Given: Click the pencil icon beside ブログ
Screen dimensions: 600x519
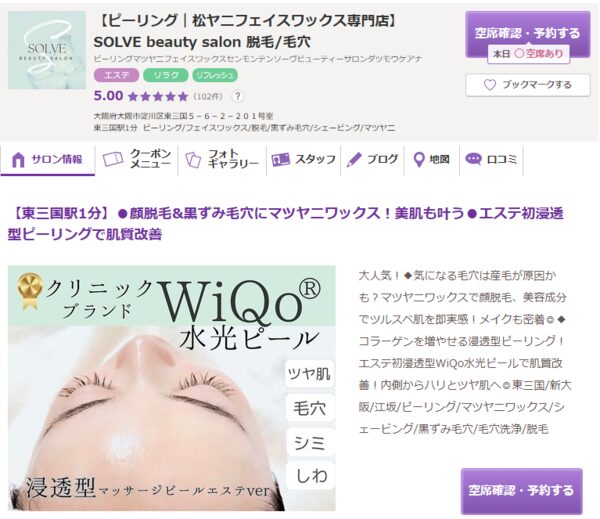Looking at the screenshot, I should pos(354,160).
